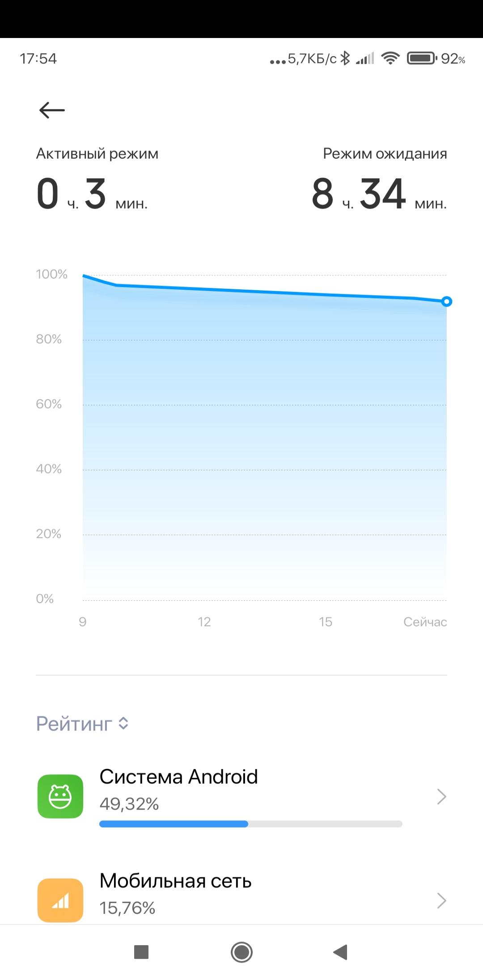Expand Мобильная сеть details chevron

point(441,900)
